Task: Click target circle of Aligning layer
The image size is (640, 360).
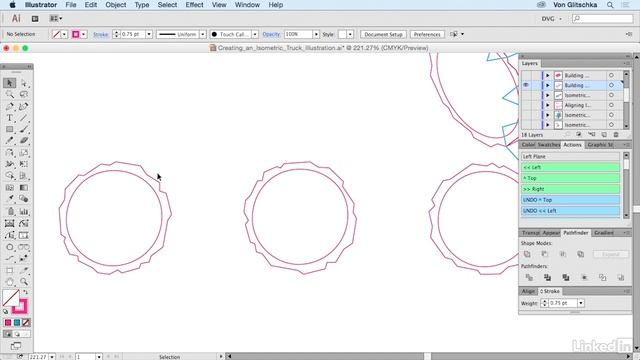Action: tap(611, 105)
